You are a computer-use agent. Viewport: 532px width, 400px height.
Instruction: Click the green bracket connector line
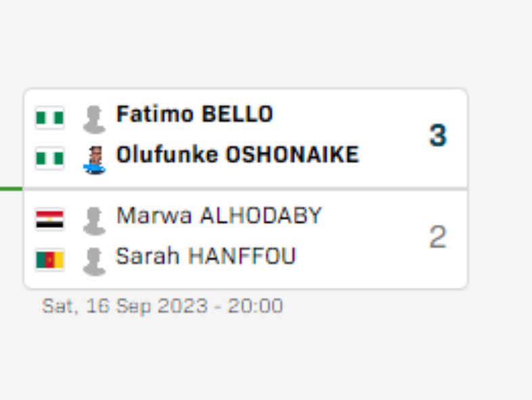pyautogui.click(x=12, y=189)
